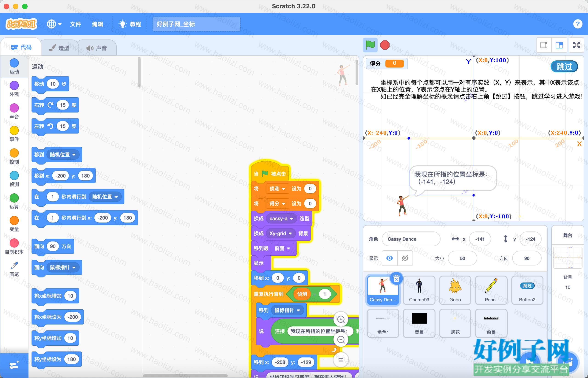588x378 pixels.
Task: Click the help question mark icon
Action: coord(578,24)
